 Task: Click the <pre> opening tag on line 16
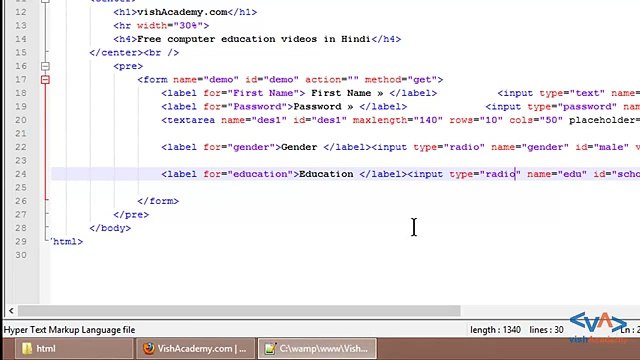[128, 66]
